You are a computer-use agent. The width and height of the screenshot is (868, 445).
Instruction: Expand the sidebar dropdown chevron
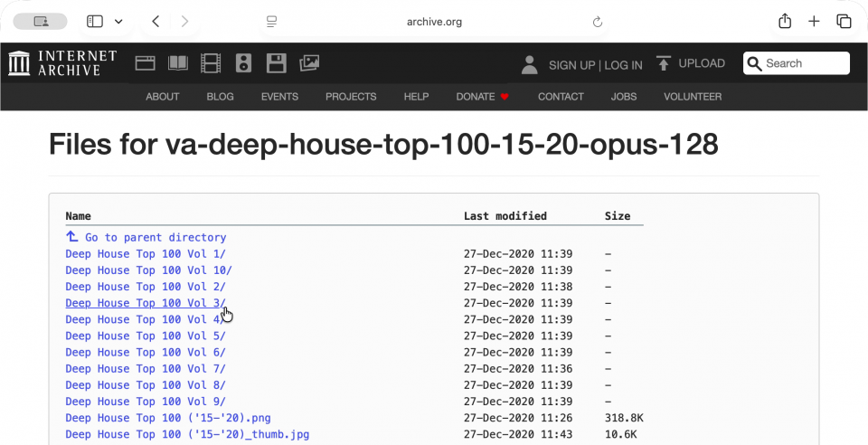118,22
